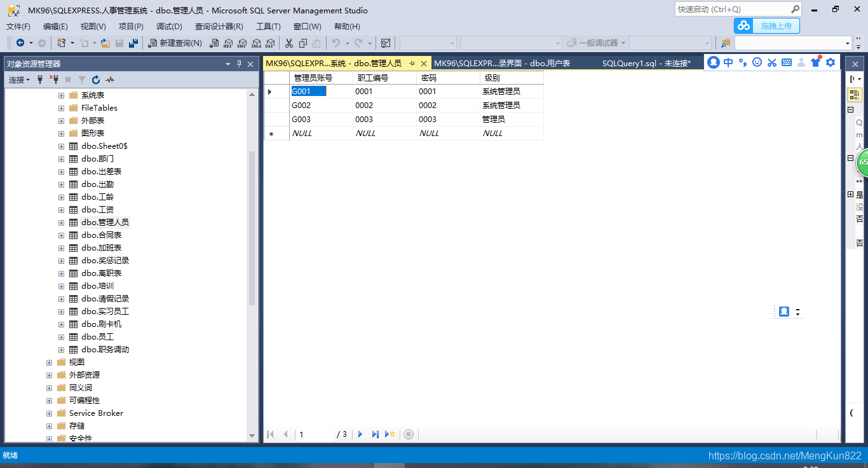Select dbo.请假记录 table in the tree
Image resolution: width=868 pixels, height=468 pixels.
(105, 299)
